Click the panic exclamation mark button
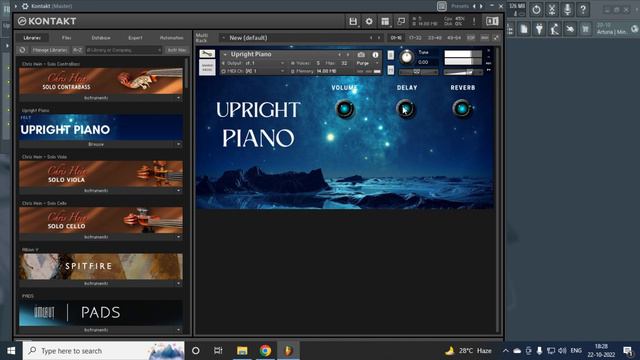The width and height of the screenshot is (640, 360). [x=474, y=21]
